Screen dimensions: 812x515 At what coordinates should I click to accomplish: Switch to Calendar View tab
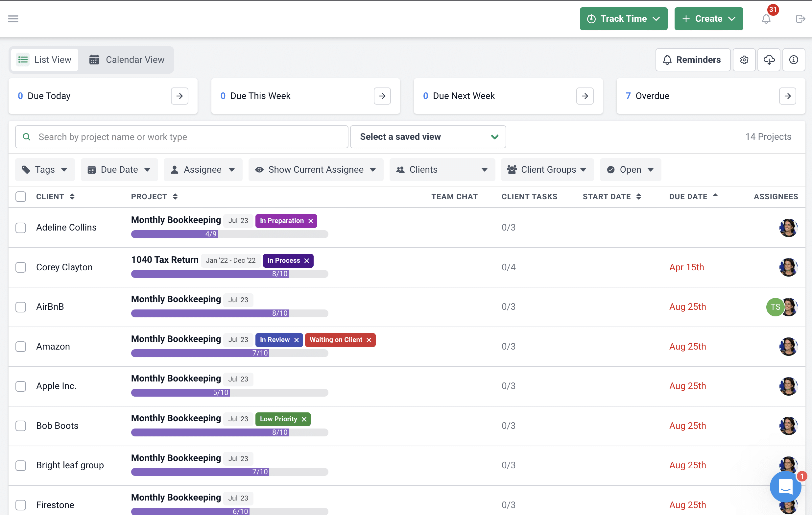pos(127,60)
